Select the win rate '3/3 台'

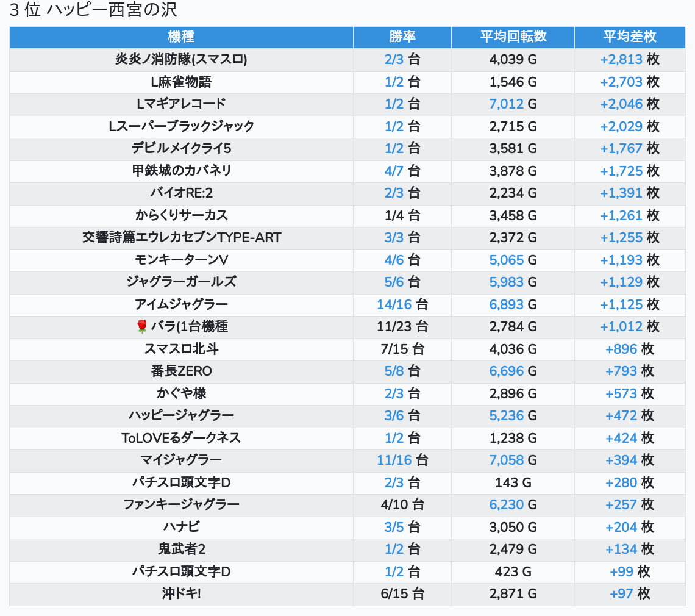coord(402,238)
